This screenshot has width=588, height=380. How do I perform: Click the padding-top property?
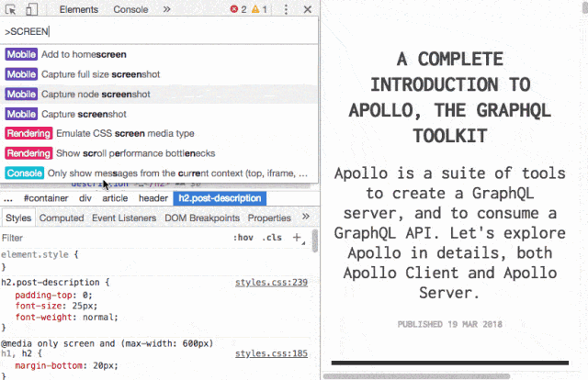[43, 295]
